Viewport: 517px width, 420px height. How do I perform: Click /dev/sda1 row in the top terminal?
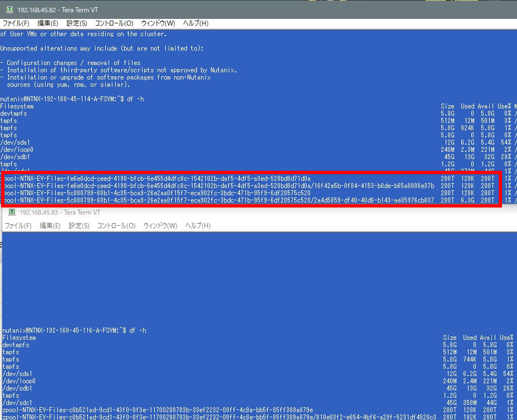(x=258, y=142)
